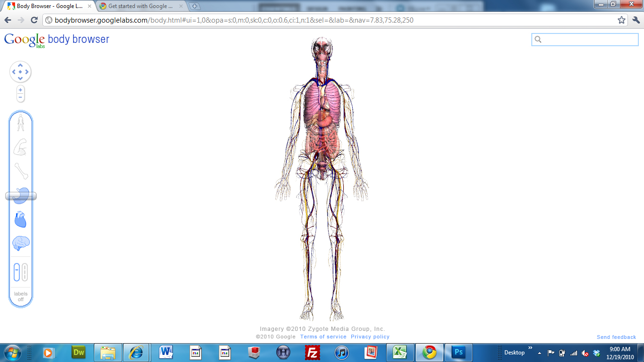Open Internet Explorer from the taskbar

(136, 352)
